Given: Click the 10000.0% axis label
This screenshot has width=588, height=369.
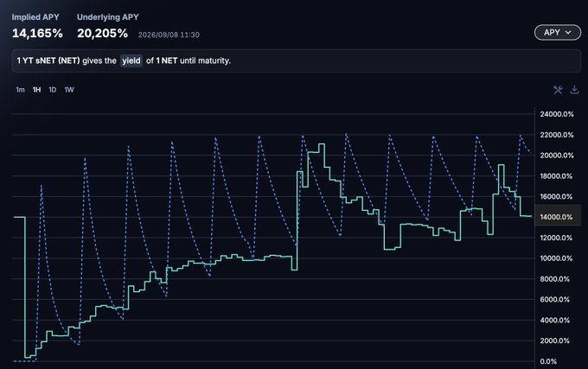Looking at the screenshot, I should [x=557, y=258].
